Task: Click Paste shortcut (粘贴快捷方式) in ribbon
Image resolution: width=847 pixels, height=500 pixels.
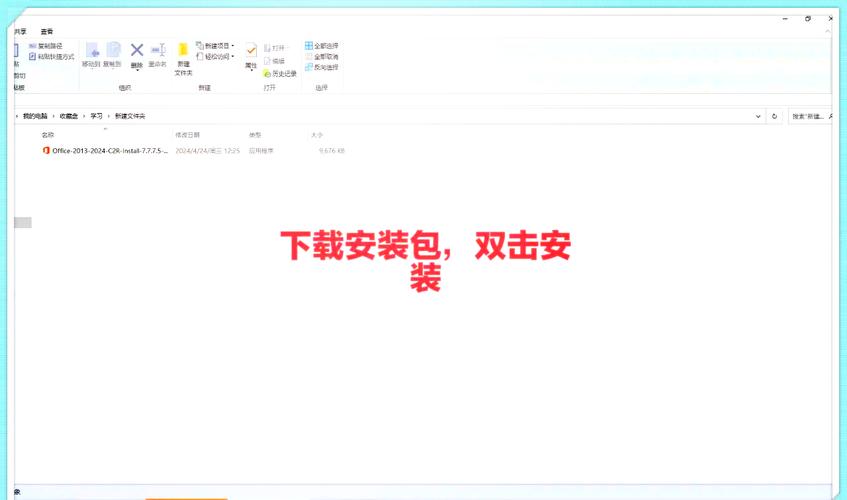Action: 51,57
